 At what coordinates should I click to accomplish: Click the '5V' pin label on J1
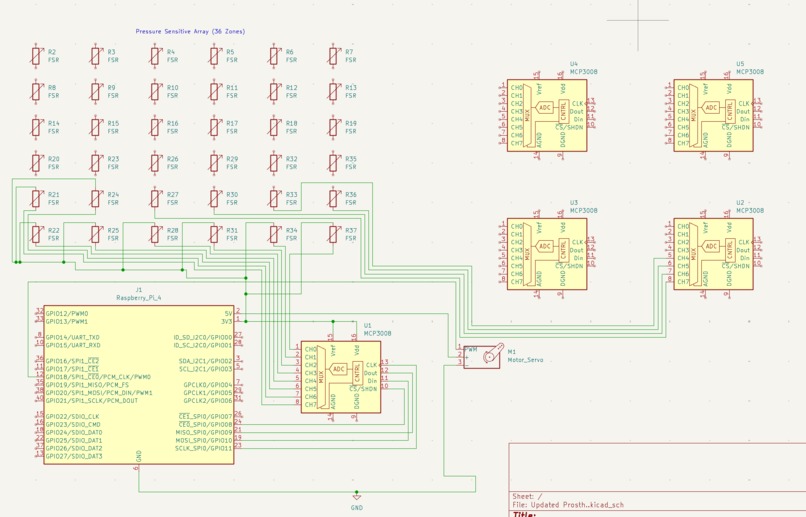coord(228,313)
